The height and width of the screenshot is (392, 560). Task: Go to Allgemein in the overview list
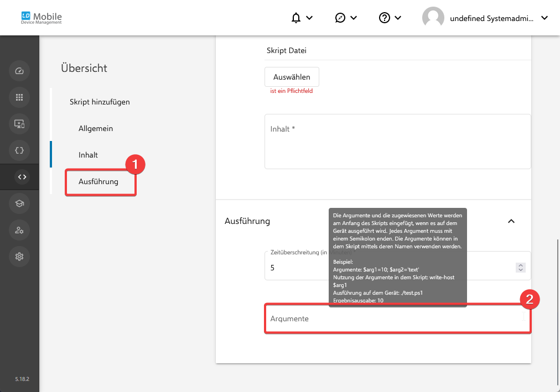pos(96,128)
